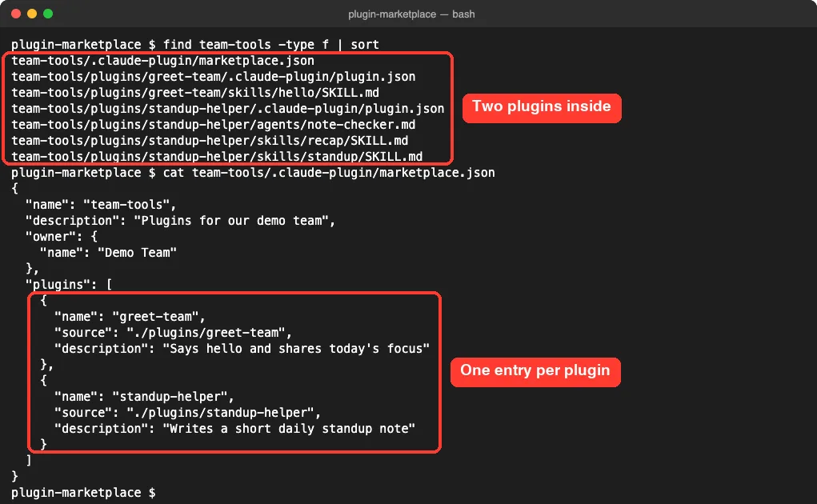Click the 'skills/recap/SKILL.md' path line

click(x=210, y=141)
